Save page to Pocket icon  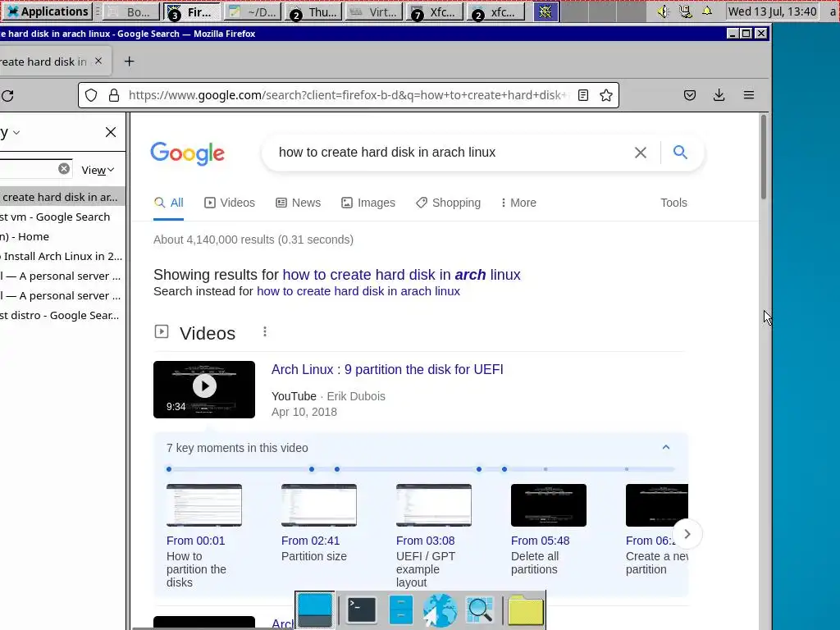689,95
